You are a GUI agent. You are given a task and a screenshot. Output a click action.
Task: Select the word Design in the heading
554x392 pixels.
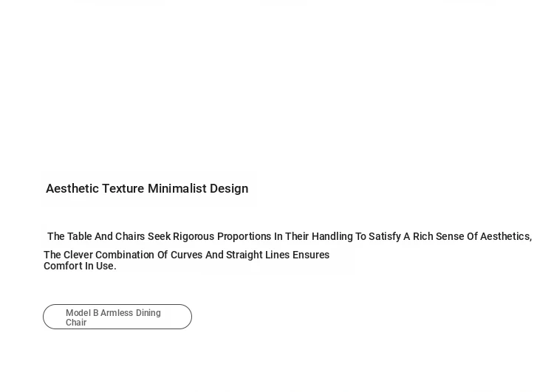click(x=229, y=189)
